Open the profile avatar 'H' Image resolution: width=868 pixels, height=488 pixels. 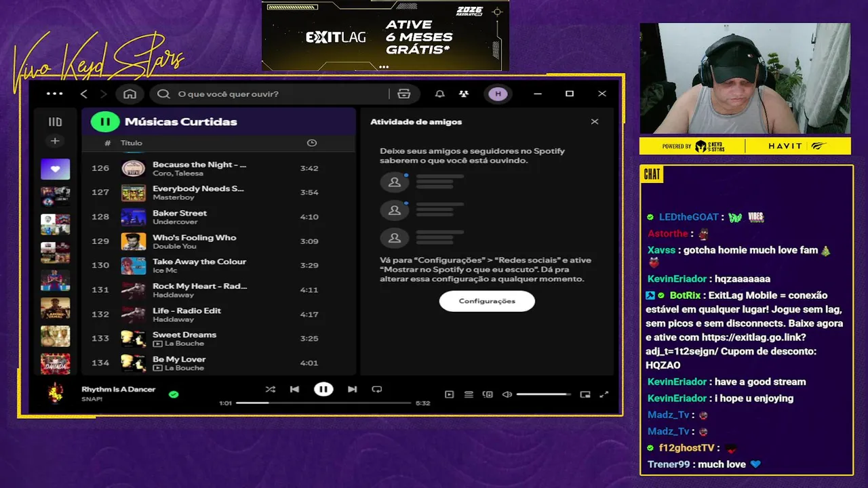[x=498, y=94]
